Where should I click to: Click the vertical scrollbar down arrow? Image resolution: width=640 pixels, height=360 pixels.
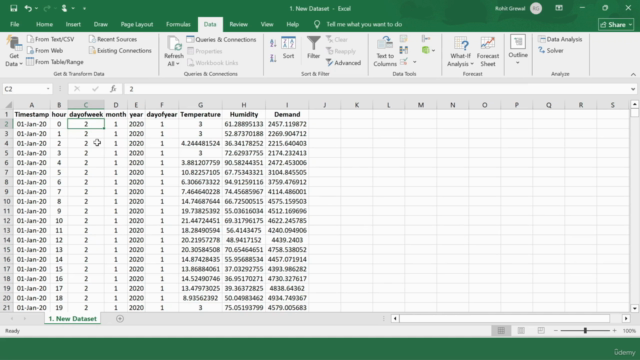click(634, 309)
